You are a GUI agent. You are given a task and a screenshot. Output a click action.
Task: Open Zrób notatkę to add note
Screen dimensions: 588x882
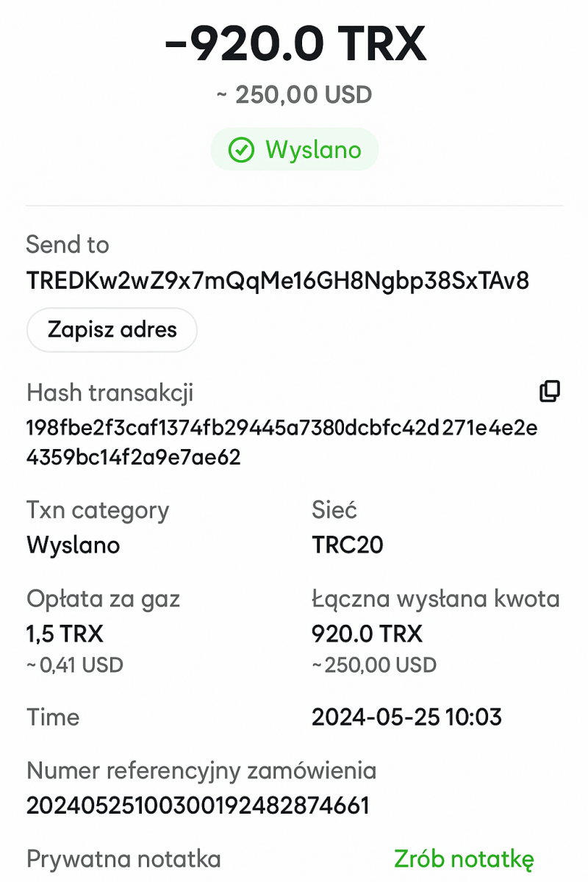coord(464,858)
